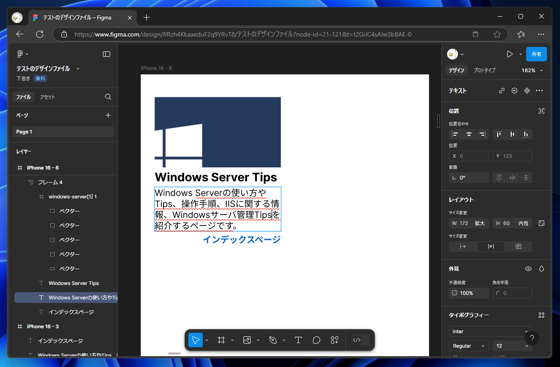The height and width of the screenshot is (367, 560).
Task: Align vertical centers icon
Action: 512,134
